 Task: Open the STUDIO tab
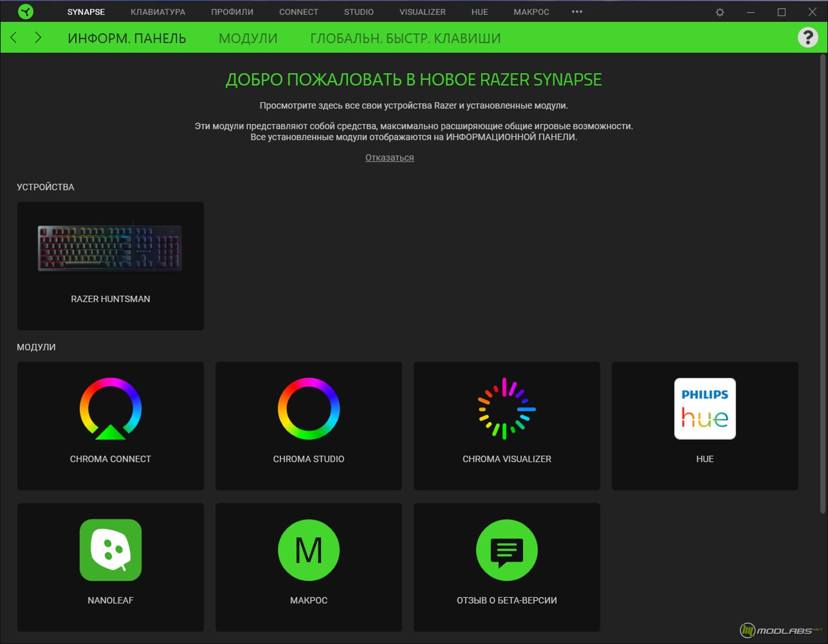[x=359, y=12]
